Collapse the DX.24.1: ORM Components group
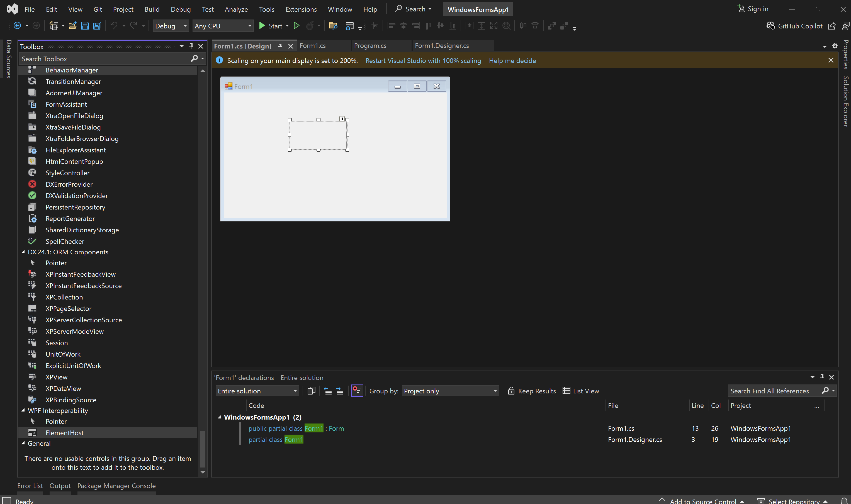Viewport: 851px width, 504px height. tap(23, 252)
